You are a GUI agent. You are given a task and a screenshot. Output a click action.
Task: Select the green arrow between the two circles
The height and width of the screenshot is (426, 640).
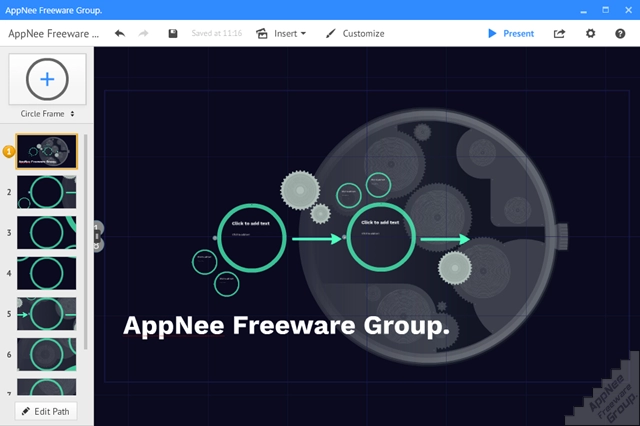tap(317, 239)
